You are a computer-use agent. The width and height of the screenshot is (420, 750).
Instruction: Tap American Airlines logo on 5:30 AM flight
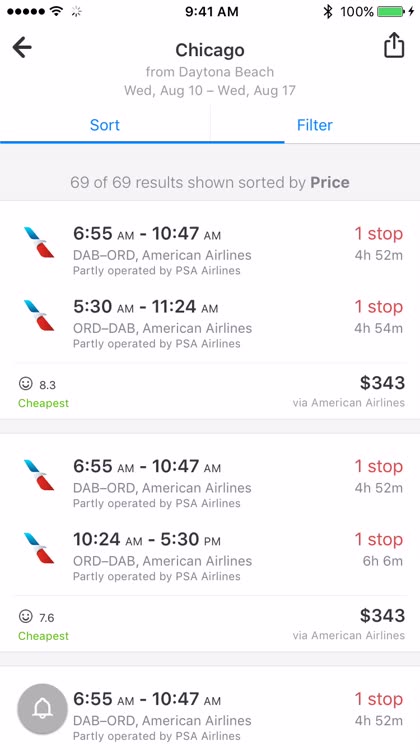pyautogui.click(x=39, y=316)
